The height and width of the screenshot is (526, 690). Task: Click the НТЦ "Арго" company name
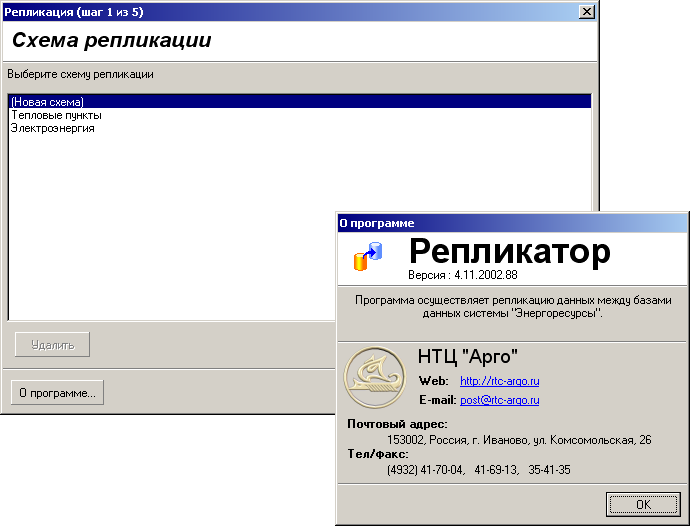click(x=468, y=357)
